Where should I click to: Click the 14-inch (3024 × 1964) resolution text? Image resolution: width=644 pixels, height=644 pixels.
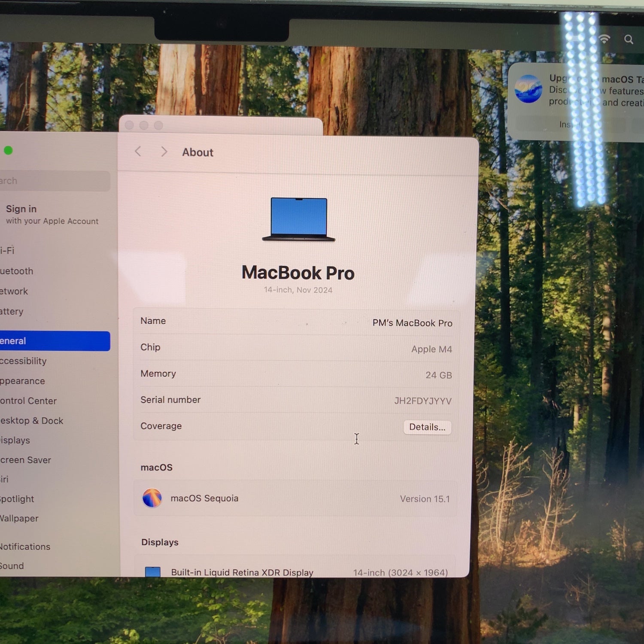click(x=401, y=572)
